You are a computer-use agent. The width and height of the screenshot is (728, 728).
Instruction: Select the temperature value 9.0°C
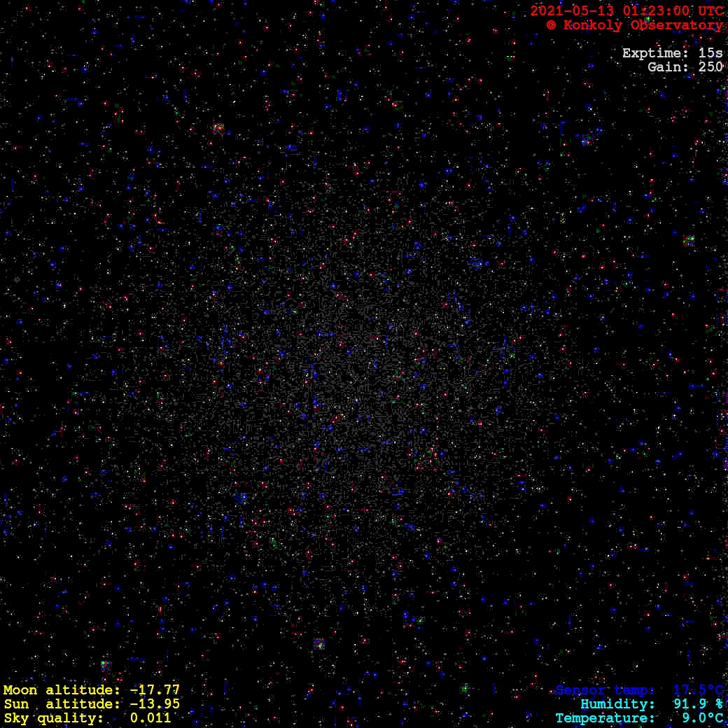[x=702, y=718]
